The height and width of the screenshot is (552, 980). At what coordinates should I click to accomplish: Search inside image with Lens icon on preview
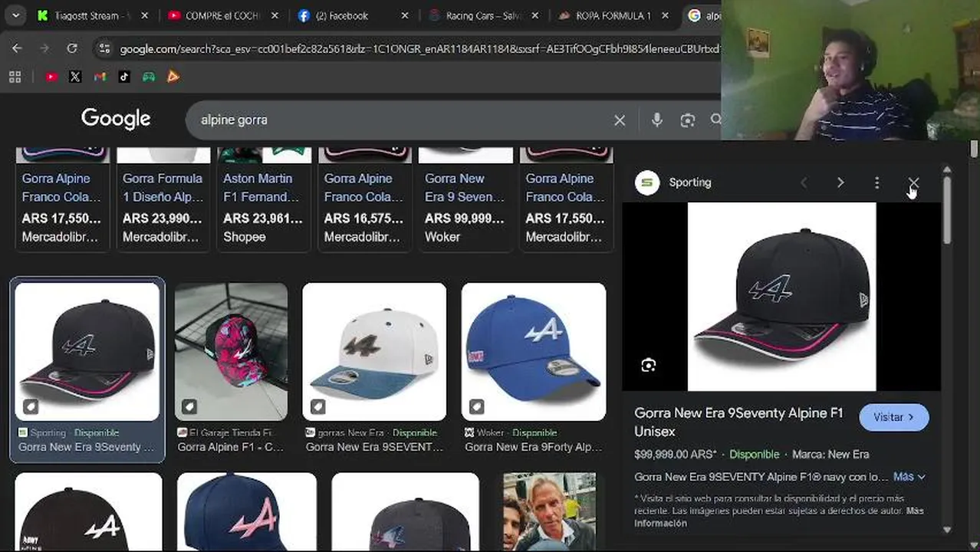649,365
